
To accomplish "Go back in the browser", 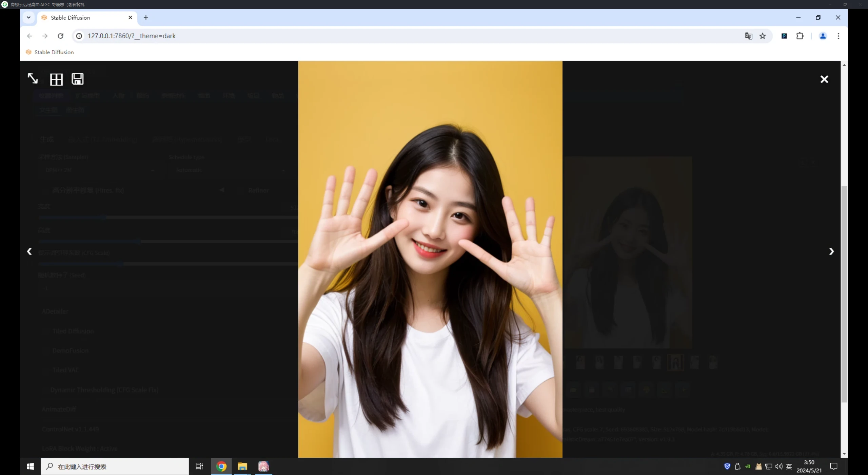I will pyautogui.click(x=29, y=36).
